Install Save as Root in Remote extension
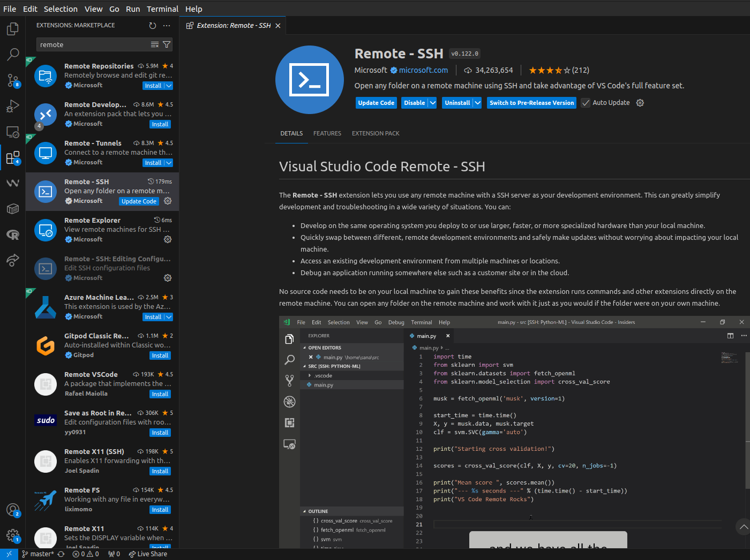Screen dimensions: 750x560 coord(160,433)
